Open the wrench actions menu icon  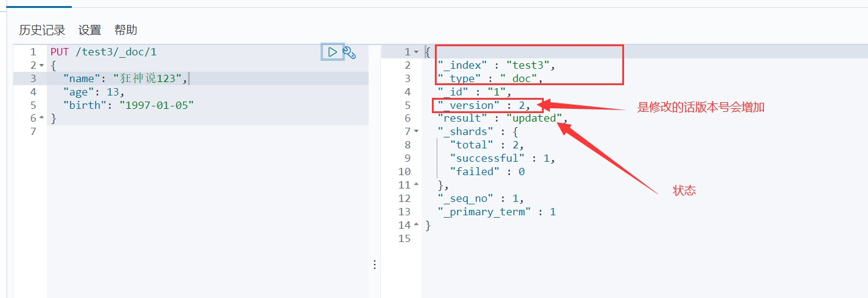349,53
